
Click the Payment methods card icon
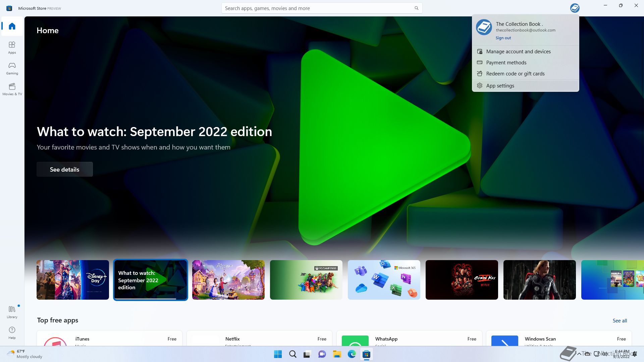point(480,63)
